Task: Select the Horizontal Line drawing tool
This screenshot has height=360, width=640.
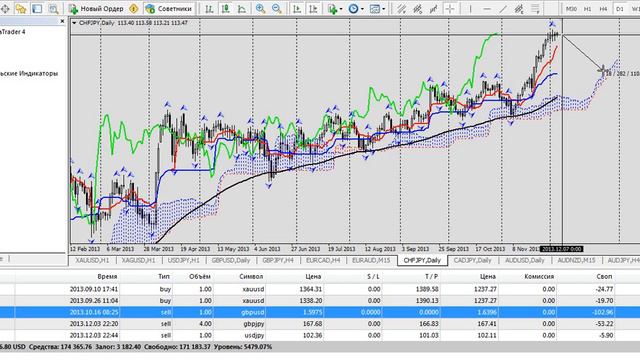Action: 487,9
